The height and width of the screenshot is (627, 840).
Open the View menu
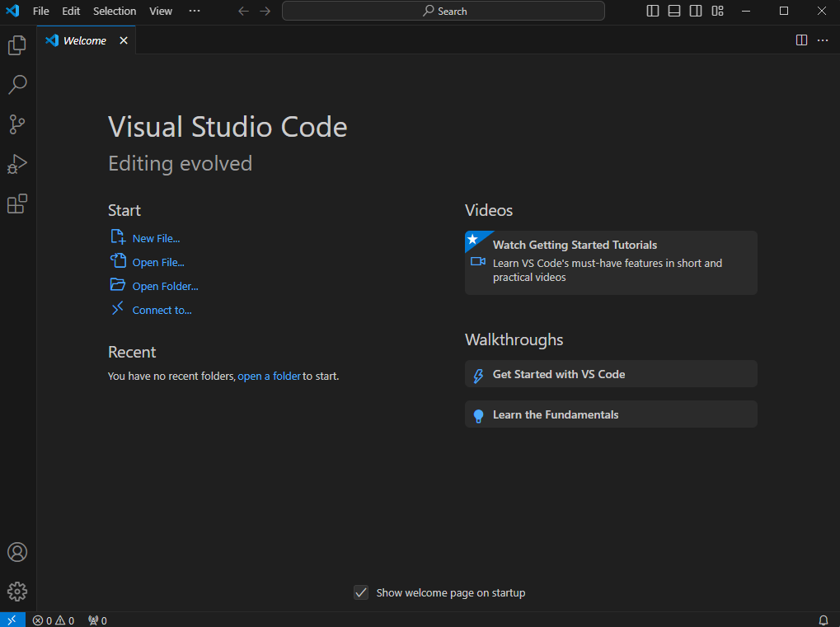pyautogui.click(x=161, y=12)
